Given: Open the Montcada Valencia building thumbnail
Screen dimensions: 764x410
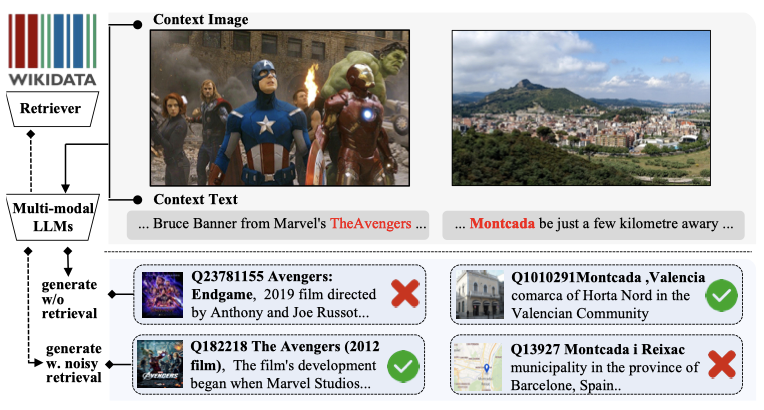Looking at the screenshot, I should point(480,294).
